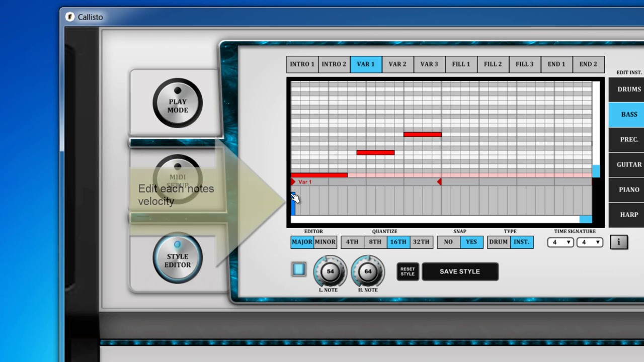Edit the GUITAR instrument
This screenshot has width=644, height=362.
point(627,165)
